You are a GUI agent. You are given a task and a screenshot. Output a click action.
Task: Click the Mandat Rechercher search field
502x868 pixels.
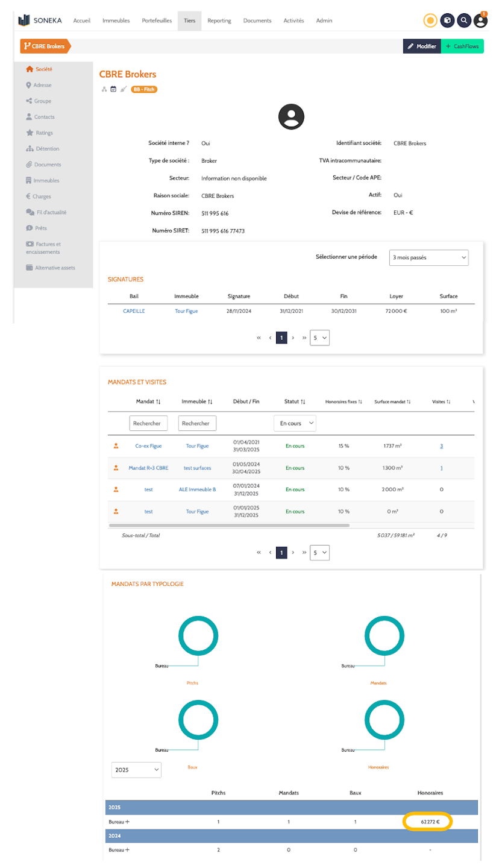(x=148, y=424)
